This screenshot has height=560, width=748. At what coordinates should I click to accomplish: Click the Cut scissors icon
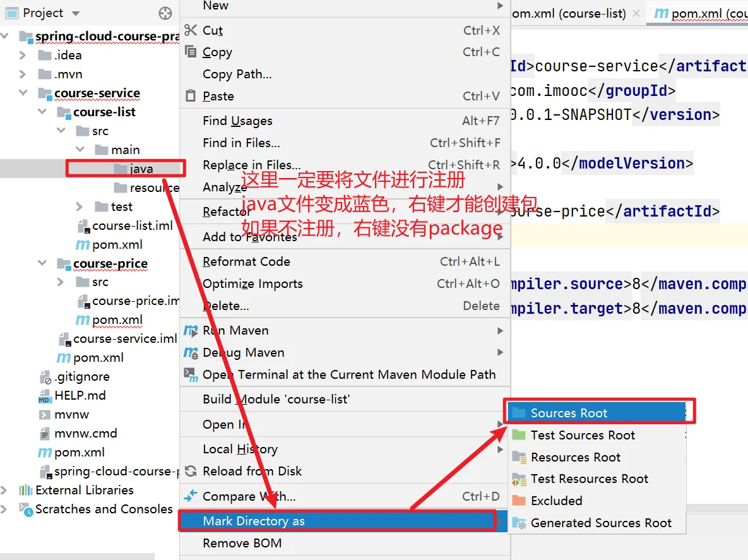pyautogui.click(x=191, y=30)
